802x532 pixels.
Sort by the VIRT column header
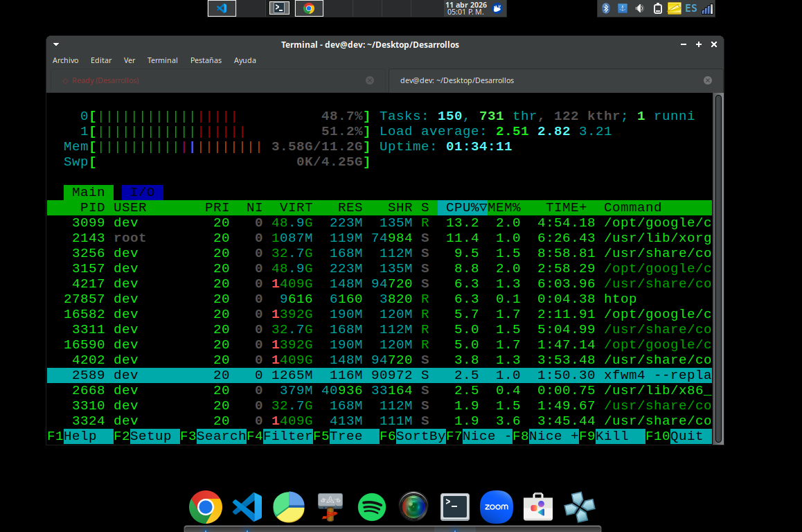pyautogui.click(x=296, y=208)
